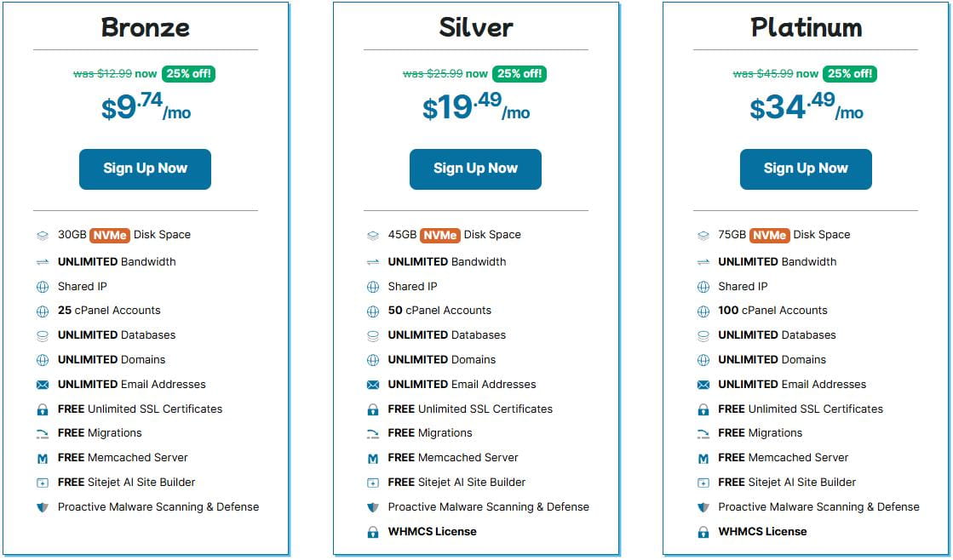The image size is (953, 560).
Task: Click the Bronze Memcached M icon
Action: pyautogui.click(x=43, y=458)
